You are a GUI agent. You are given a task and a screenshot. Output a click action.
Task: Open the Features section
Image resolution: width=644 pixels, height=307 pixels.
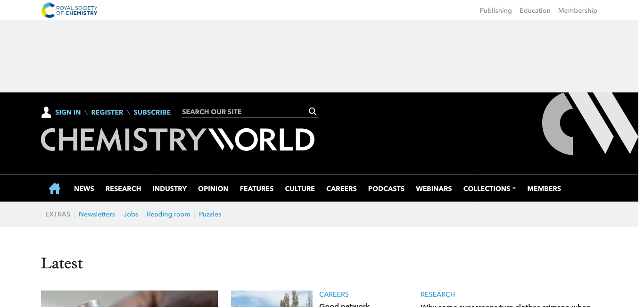pos(256,189)
